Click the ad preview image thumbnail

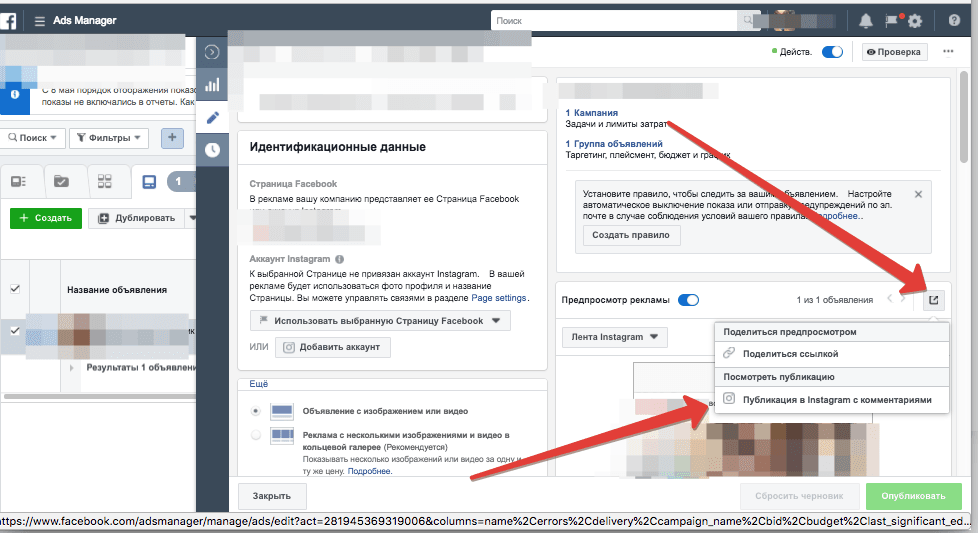point(753,448)
